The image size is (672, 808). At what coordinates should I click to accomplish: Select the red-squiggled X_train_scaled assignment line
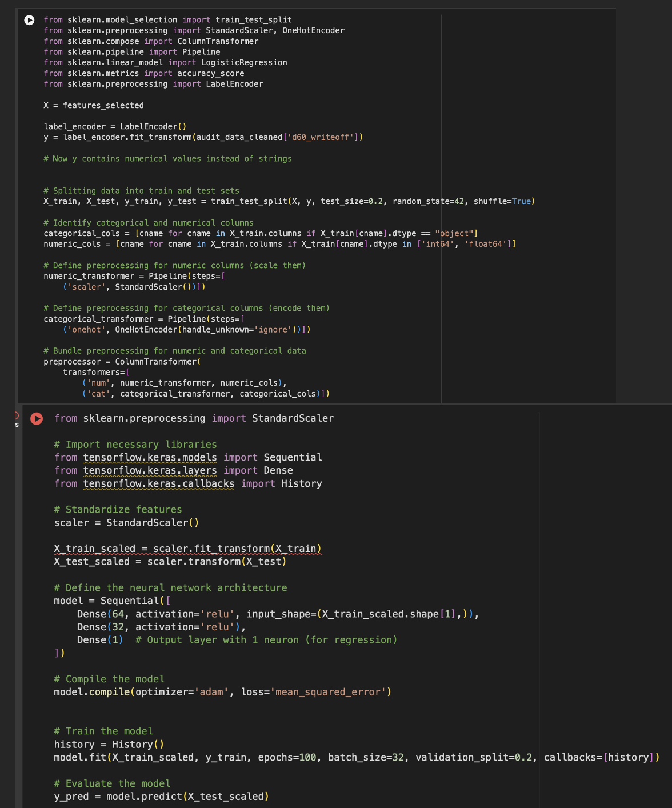(187, 548)
